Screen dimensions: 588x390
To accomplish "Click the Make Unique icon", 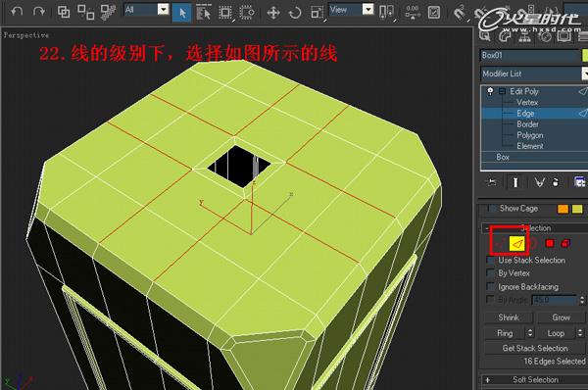I will coord(539,182).
